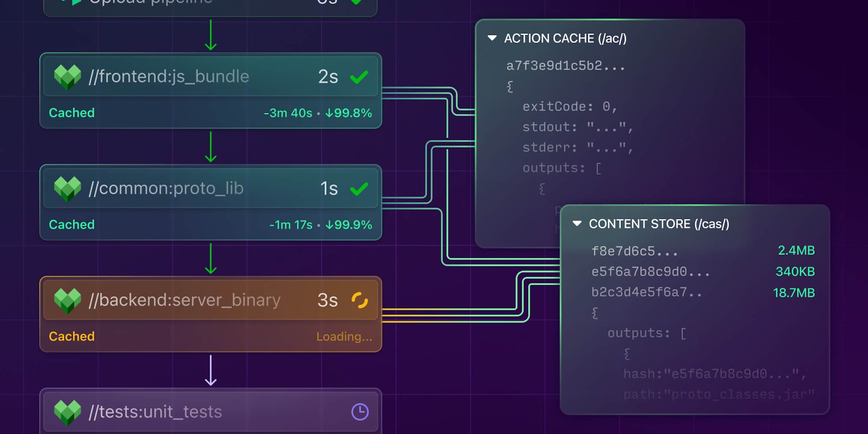Click the green checkmark on //frontend:js_bundle

(x=359, y=77)
